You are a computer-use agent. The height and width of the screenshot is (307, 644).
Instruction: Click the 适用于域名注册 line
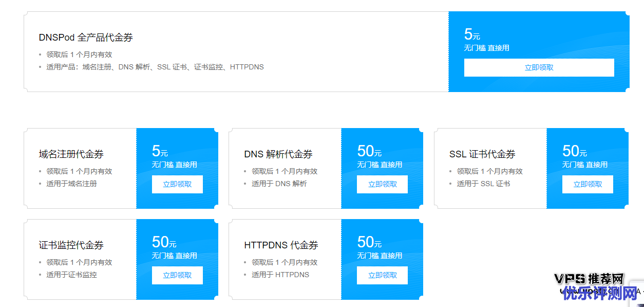point(71,184)
